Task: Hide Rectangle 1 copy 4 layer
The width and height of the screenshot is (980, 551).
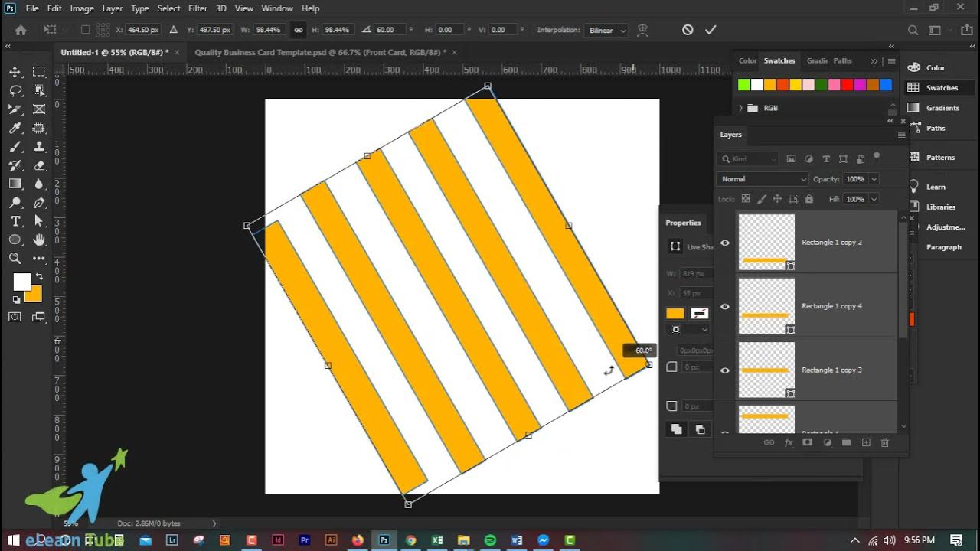Action: pyautogui.click(x=725, y=306)
